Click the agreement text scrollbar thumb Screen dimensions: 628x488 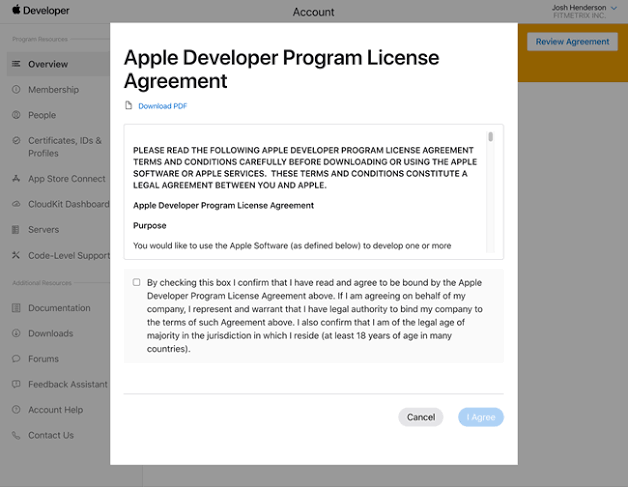[x=491, y=137]
